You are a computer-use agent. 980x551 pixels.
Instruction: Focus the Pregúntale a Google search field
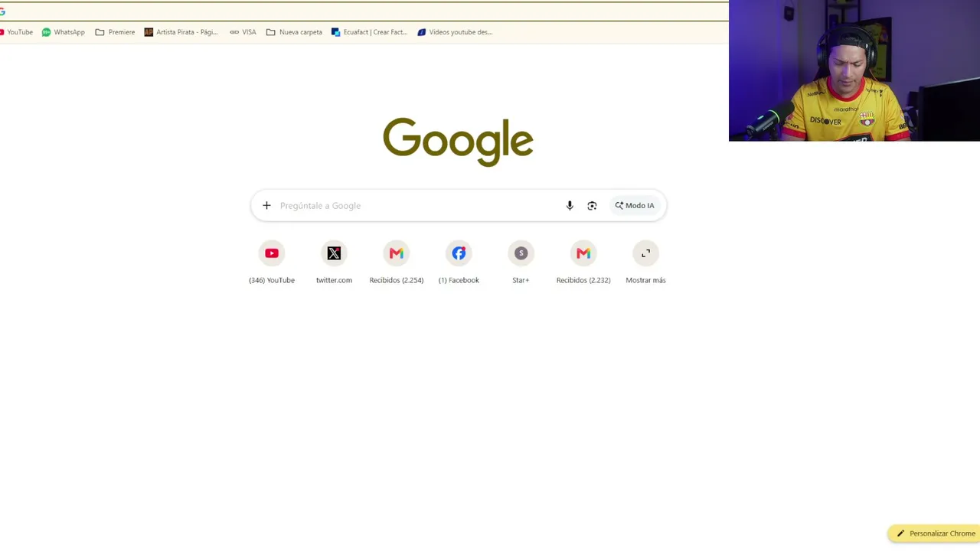pos(418,205)
